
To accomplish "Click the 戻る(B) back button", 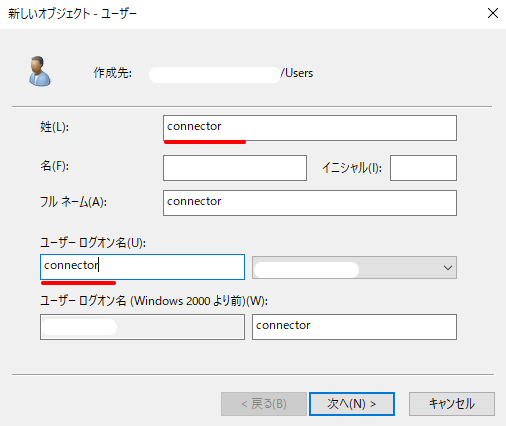I will click(x=264, y=404).
